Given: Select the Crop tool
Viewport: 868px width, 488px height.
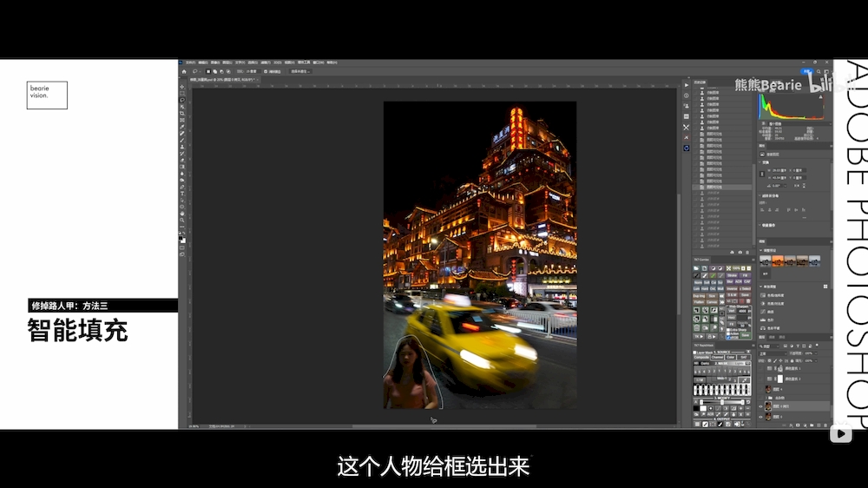Looking at the screenshot, I should [182, 114].
